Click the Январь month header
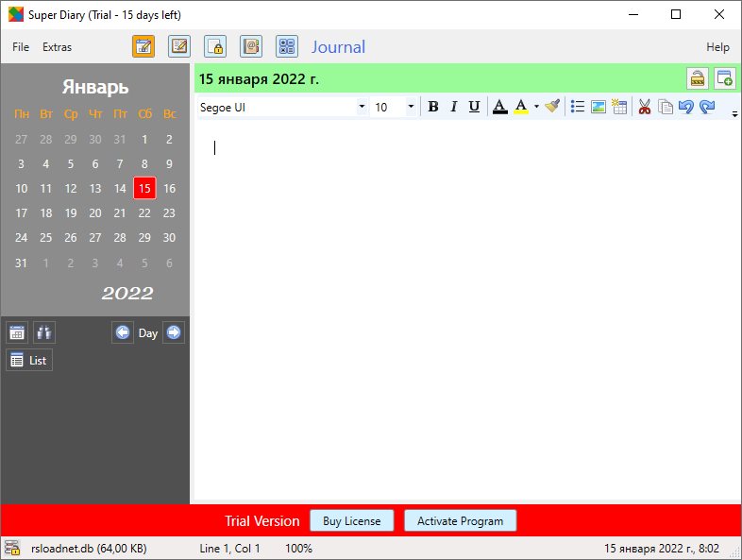This screenshot has height=560, width=742. (x=95, y=87)
